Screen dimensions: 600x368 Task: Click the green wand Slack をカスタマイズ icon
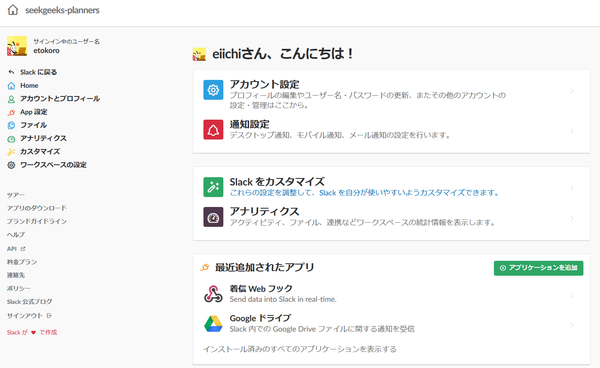coord(213,187)
